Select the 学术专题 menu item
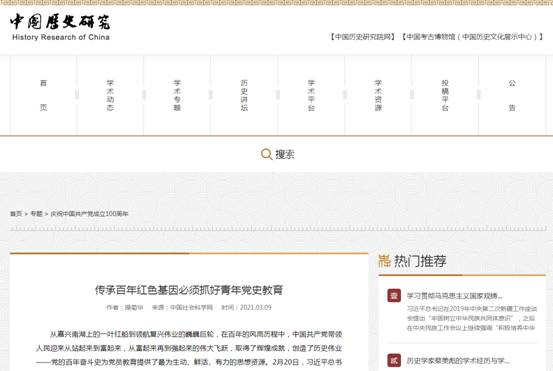Viewport: 553px width, 371px height. click(x=177, y=95)
